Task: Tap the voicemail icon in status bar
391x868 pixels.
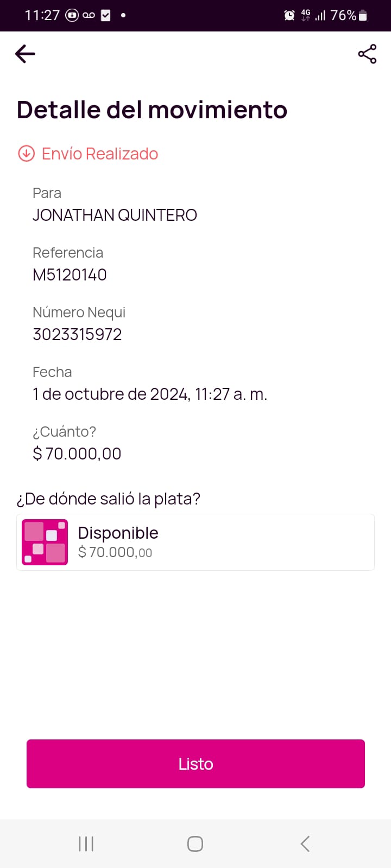Action: click(x=89, y=15)
